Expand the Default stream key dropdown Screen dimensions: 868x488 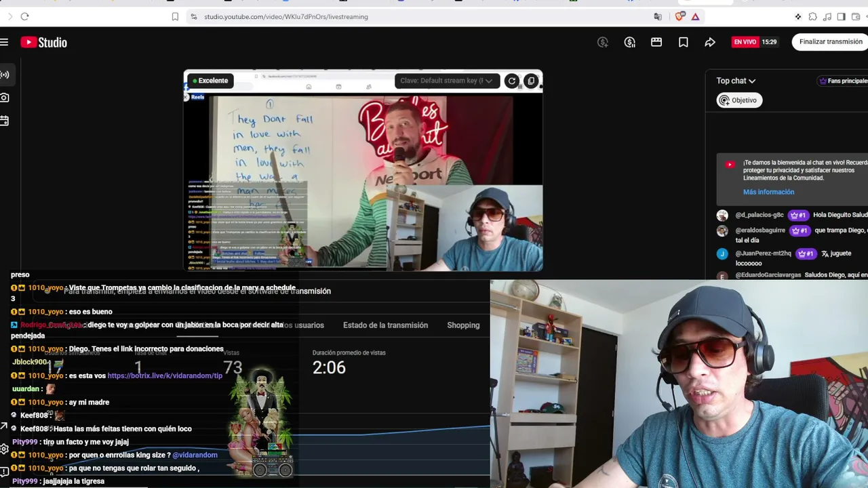(x=448, y=81)
